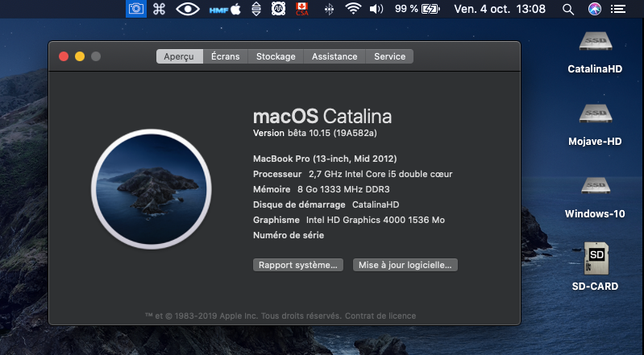The width and height of the screenshot is (644, 355).
Task: Open the Wi-Fi status menu
Action: pyautogui.click(x=353, y=9)
